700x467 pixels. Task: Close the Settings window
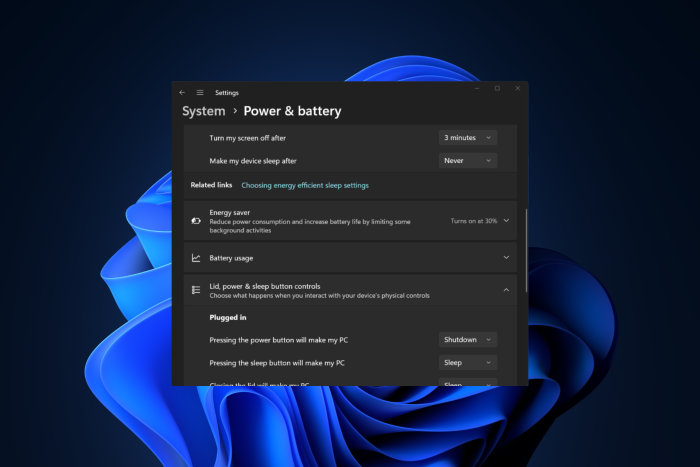pyautogui.click(x=518, y=88)
